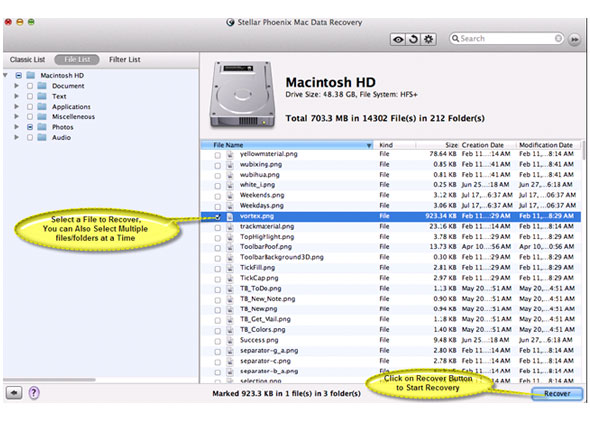Screen dimensions: 590x421
Task: Switch to the Classic List tab
Action: (27, 59)
